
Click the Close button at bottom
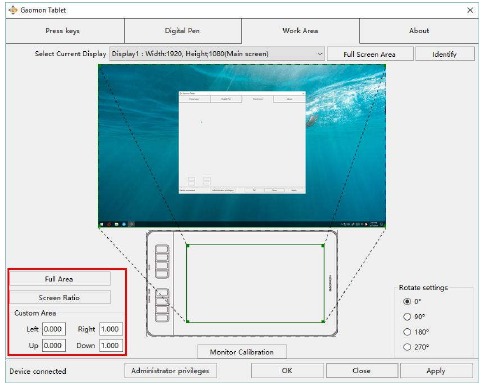(x=362, y=371)
